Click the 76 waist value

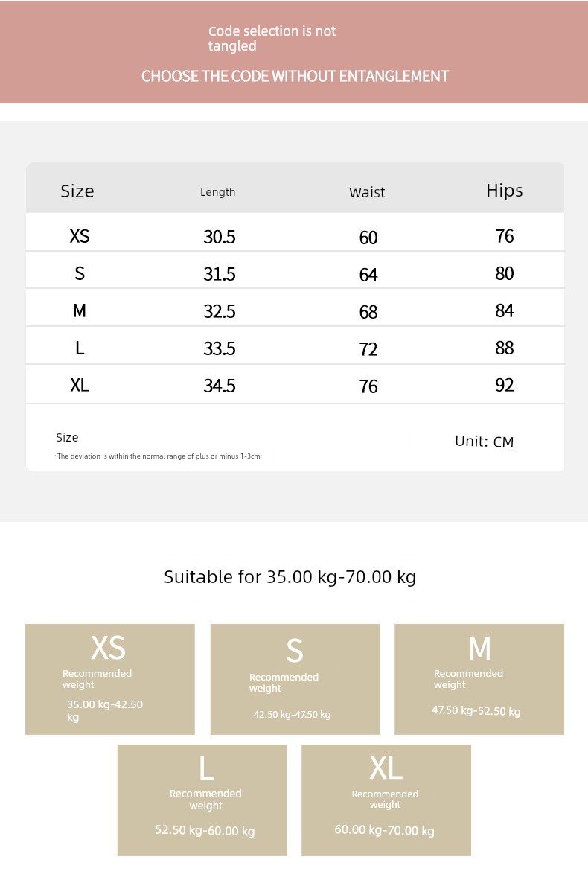point(368,387)
